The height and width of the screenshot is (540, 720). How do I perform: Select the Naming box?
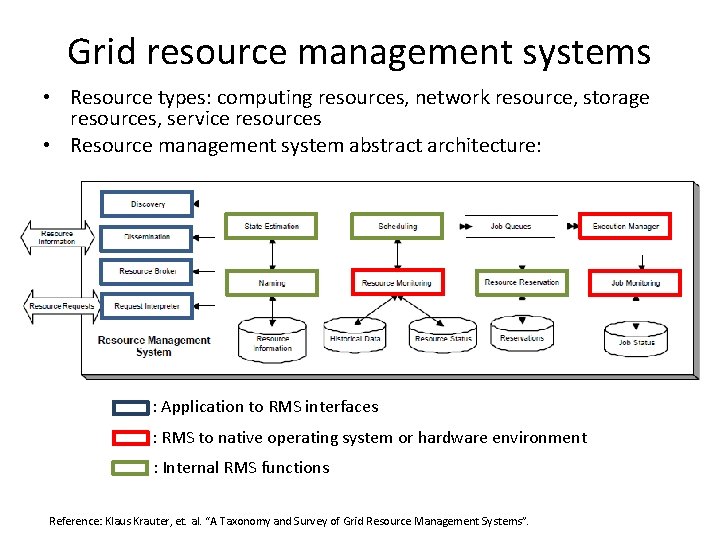tap(272, 283)
